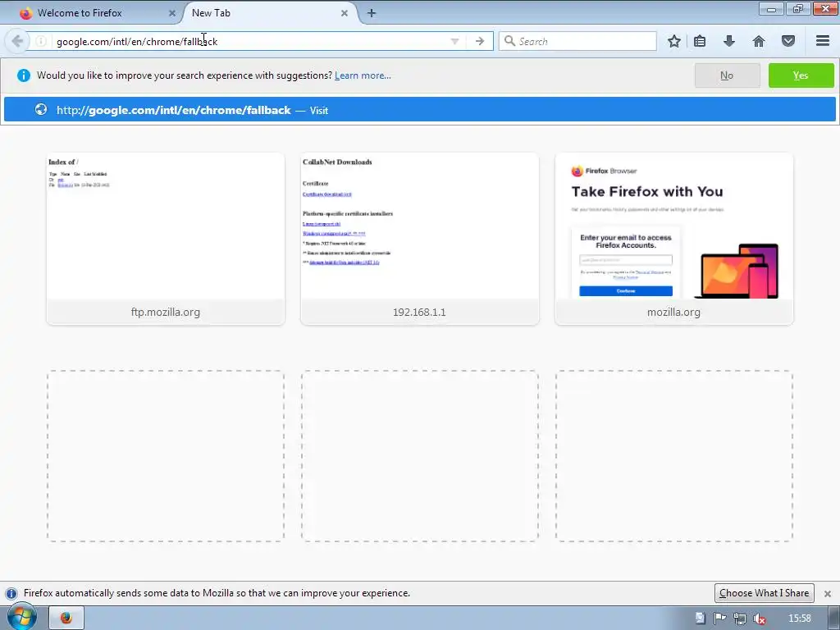Click the document tray icon
840x630 pixels.
coord(701,619)
